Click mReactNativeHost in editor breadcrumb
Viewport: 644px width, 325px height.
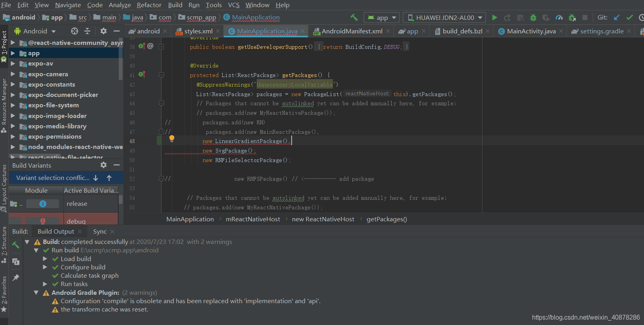[253, 219]
